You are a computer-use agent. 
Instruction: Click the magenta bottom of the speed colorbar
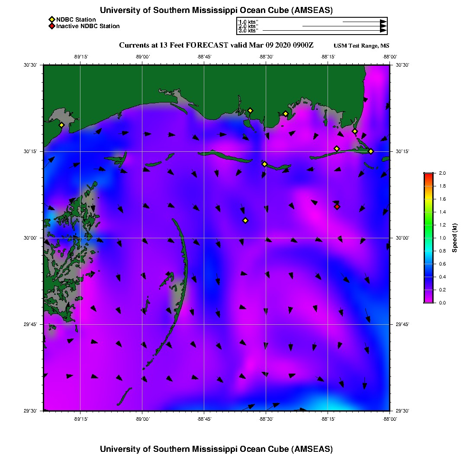[428, 300]
